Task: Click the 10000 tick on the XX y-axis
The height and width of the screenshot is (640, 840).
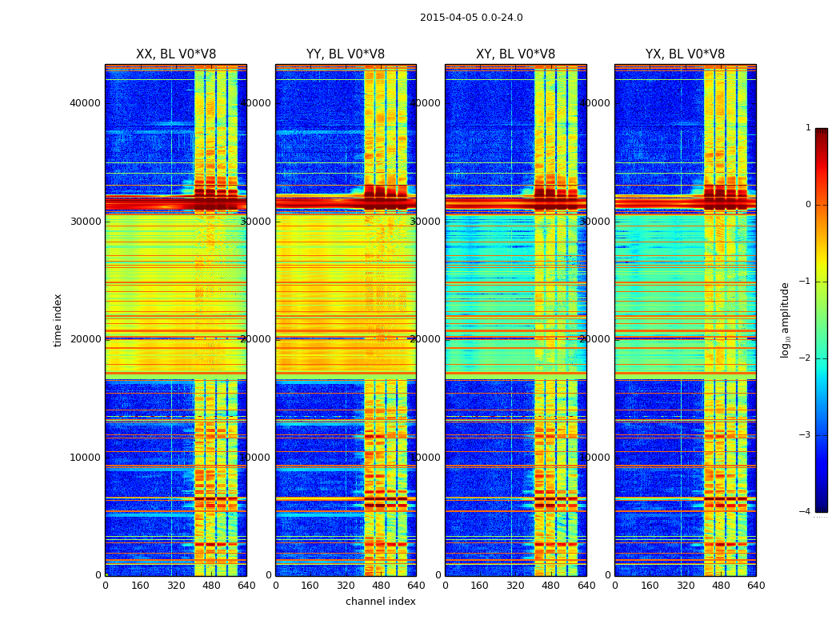Action: coord(85,457)
